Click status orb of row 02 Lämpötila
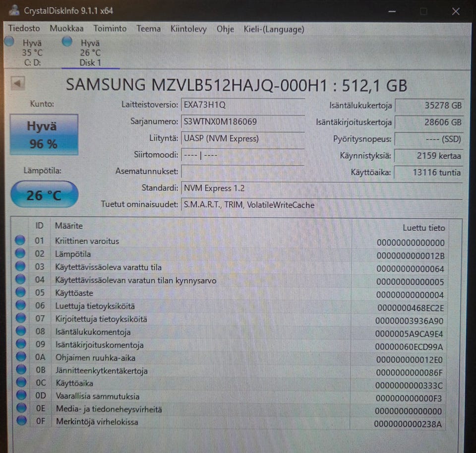 20,253
